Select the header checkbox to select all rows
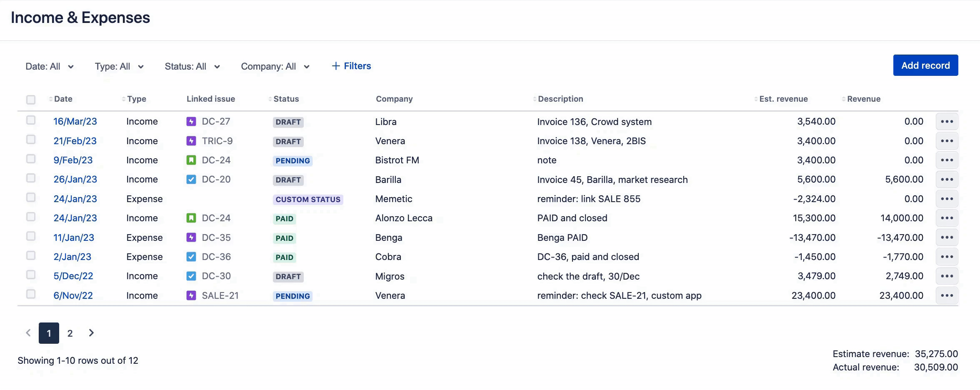The image size is (980, 390). coord(31,99)
